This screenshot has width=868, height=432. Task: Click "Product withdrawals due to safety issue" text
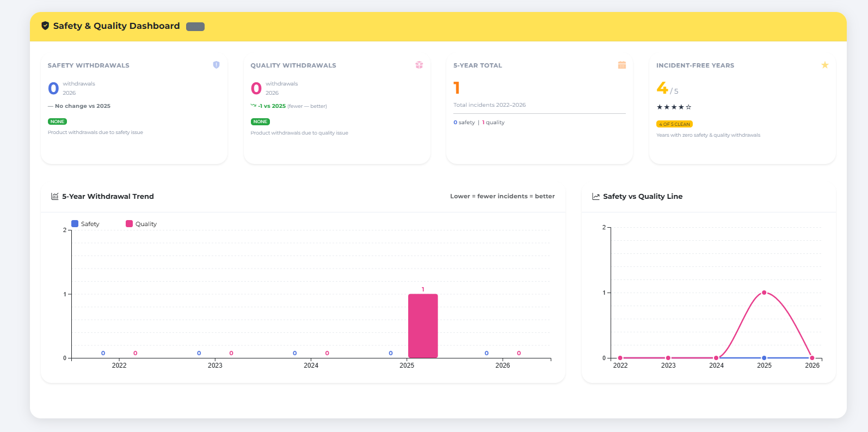coord(95,132)
